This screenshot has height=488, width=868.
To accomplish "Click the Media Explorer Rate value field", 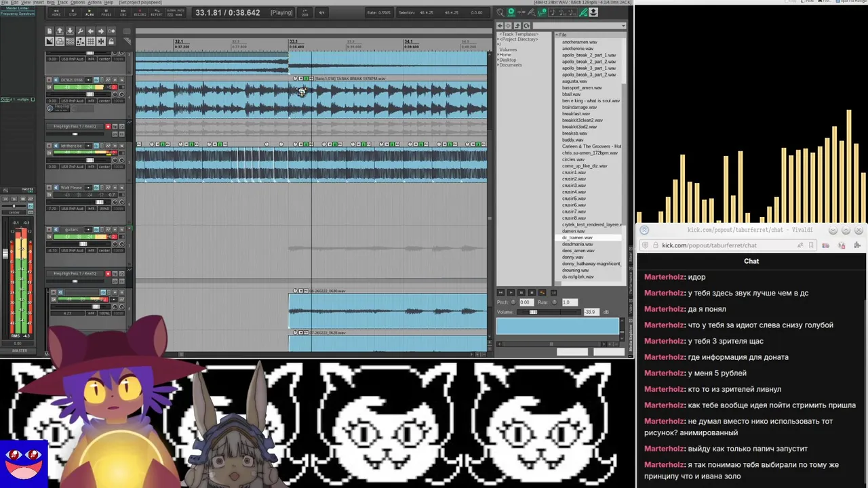I will (x=570, y=302).
